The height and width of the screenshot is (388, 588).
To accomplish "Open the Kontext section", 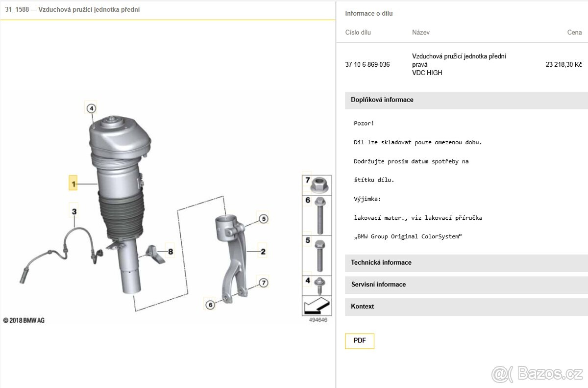I will point(465,307).
